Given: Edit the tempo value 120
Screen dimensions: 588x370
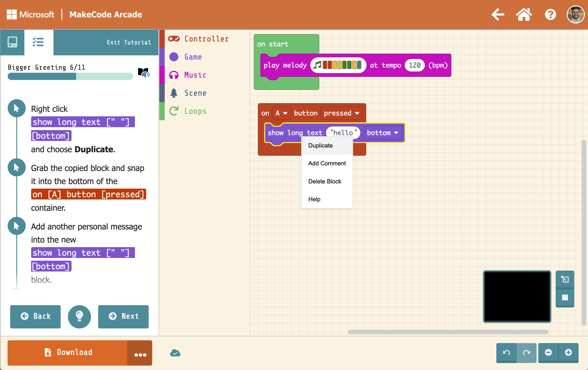Looking at the screenshot, I should (415, 65).
